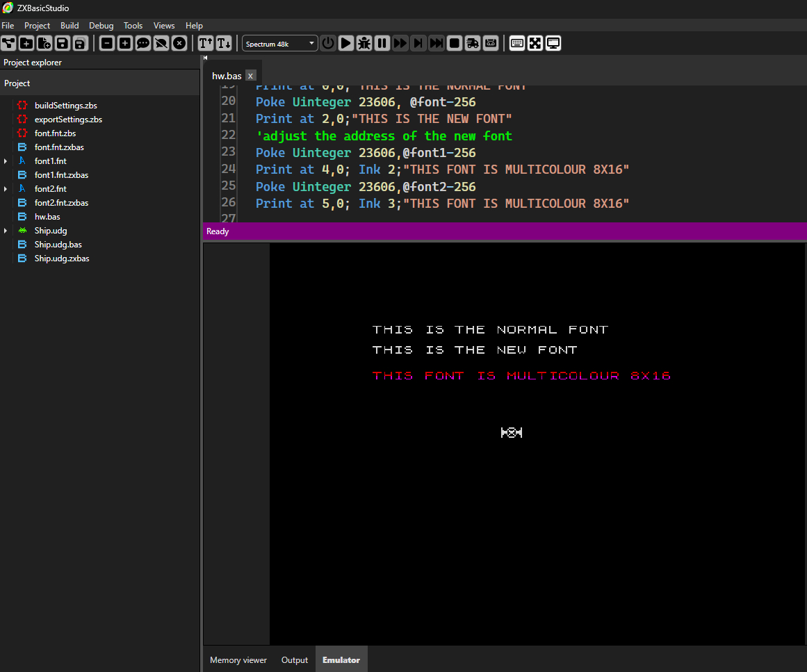The height and width of the screenshot is (672, 807).
Task: Increase the editor font size icon
Action: (x=206, y=43)
